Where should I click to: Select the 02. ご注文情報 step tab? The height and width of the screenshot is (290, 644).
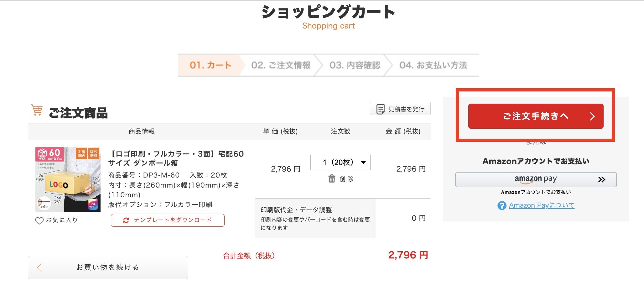281,65
